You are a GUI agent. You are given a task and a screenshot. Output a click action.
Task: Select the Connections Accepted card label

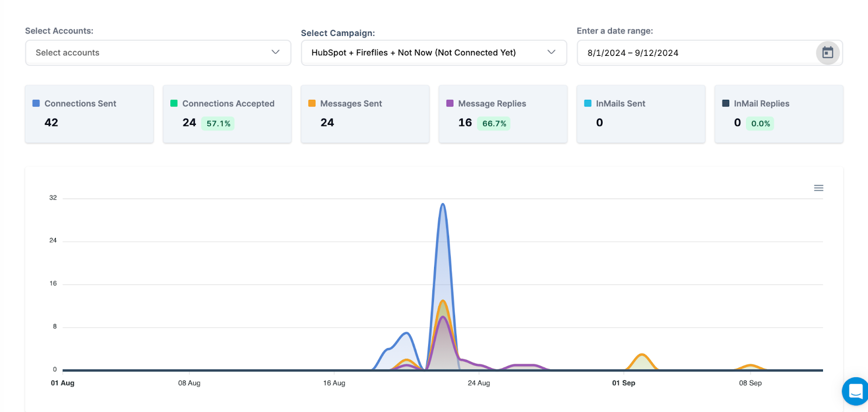point(228,104)
